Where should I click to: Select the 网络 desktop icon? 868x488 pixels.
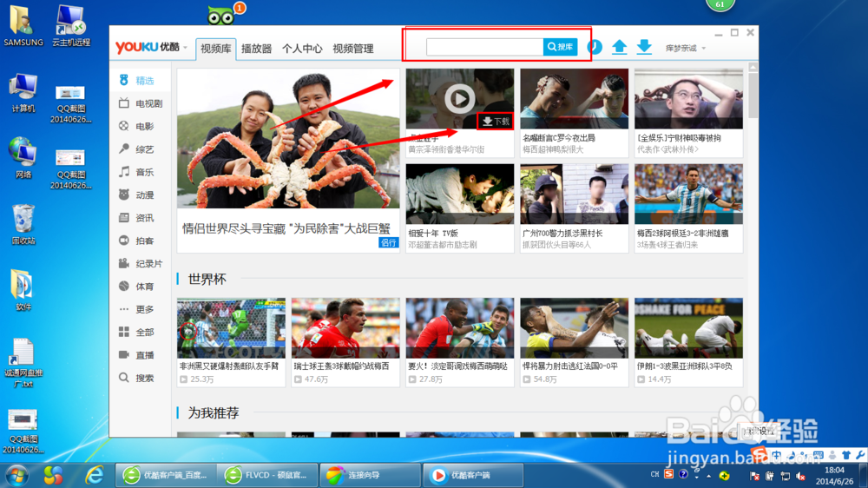pyautogui.click(x=23, y=158)
